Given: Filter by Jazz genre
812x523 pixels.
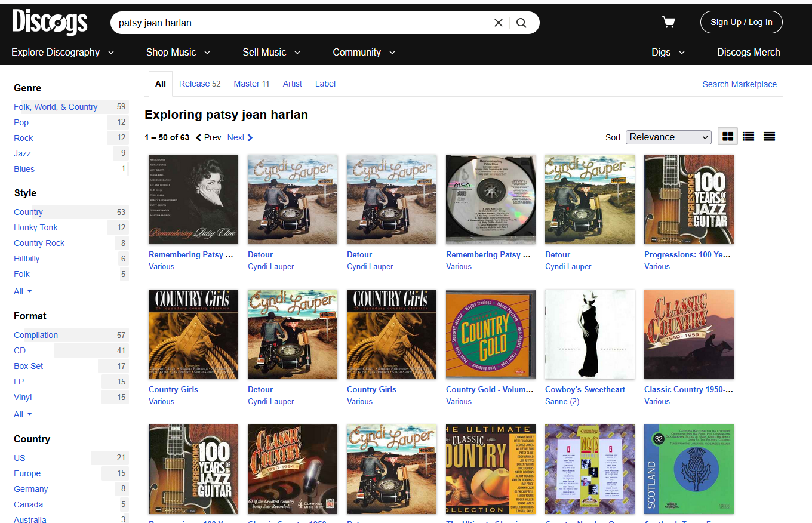Looking at the screenshot, I should [x=23, y=153].
